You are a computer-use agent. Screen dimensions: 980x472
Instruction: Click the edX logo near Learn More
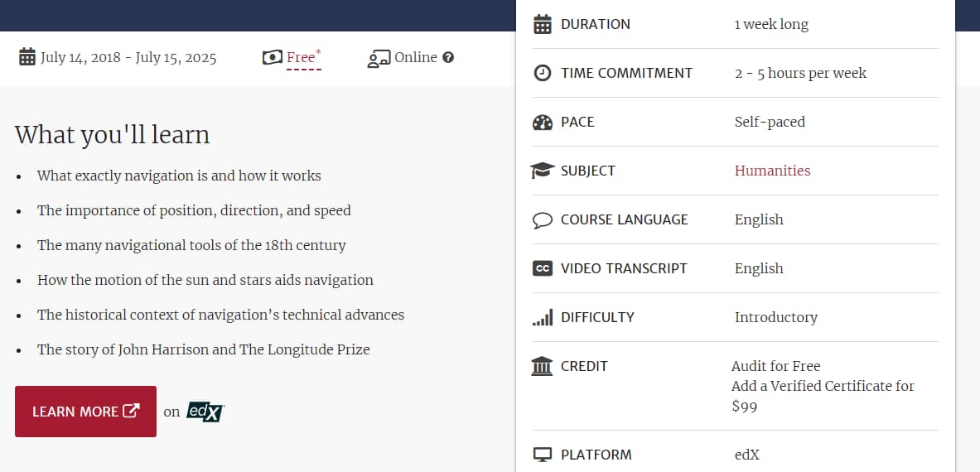click(x=205, y=412)
